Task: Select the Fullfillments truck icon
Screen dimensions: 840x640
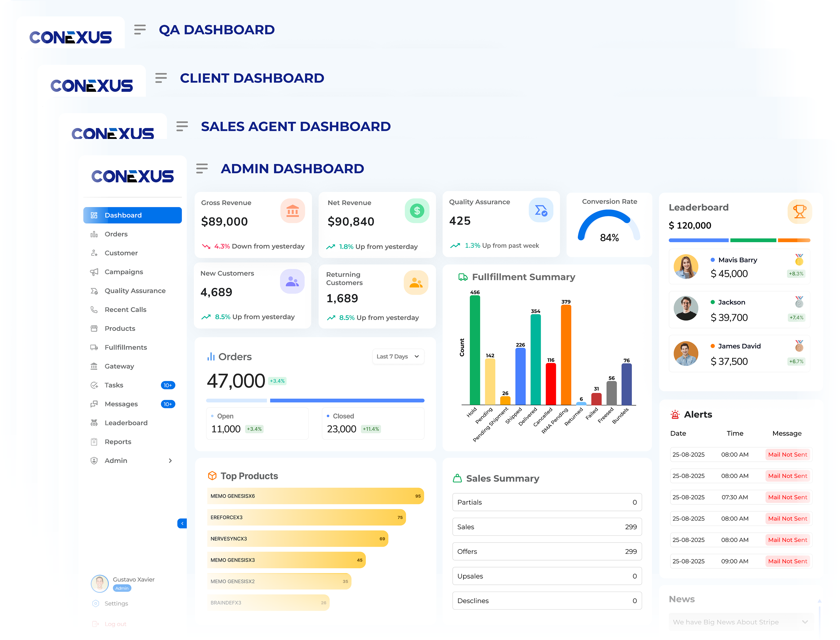Action: 94,347
